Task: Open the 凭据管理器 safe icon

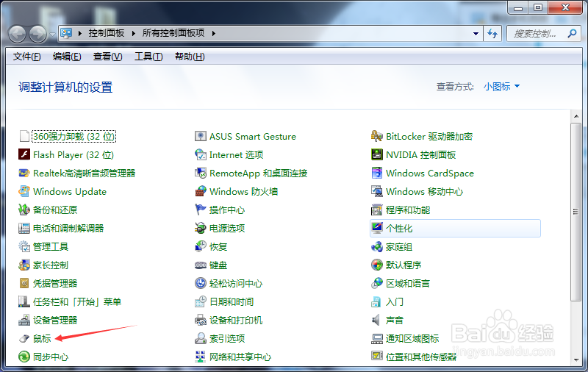Action: [24, 283]
